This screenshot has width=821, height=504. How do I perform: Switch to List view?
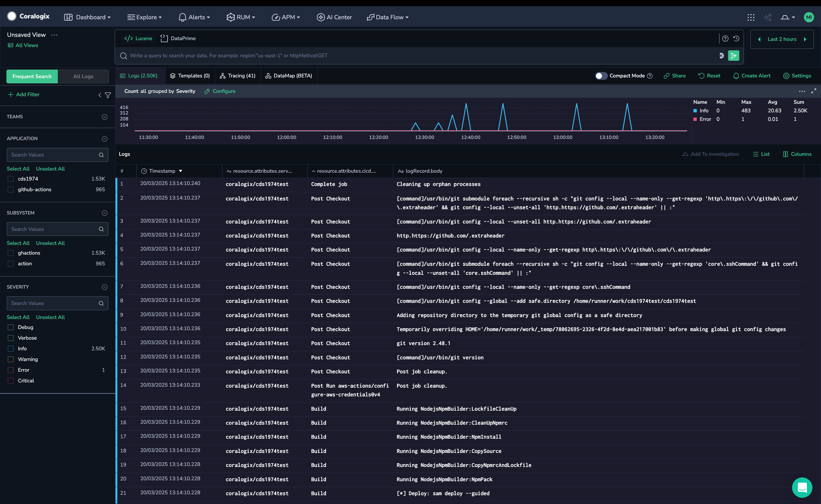pos(761,154)
